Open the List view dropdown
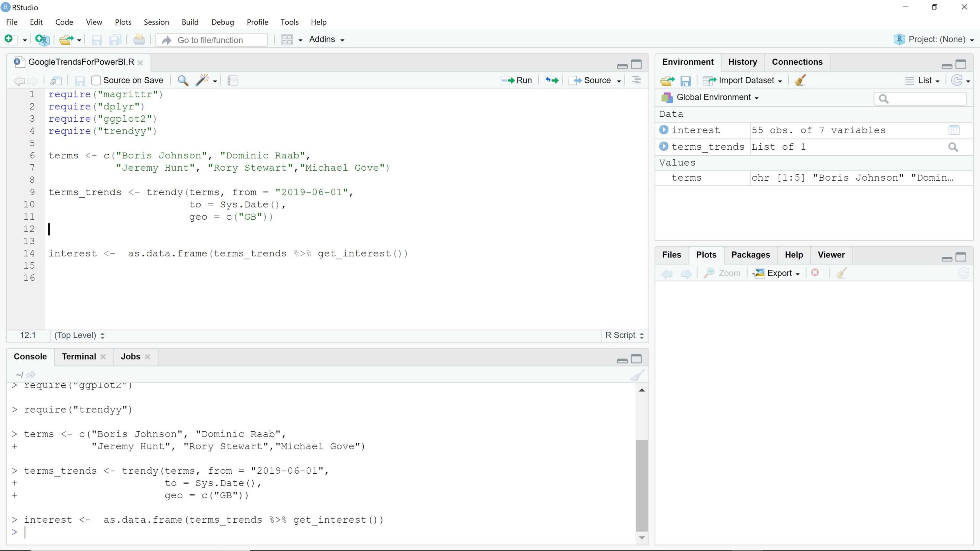 coord(923,80)
